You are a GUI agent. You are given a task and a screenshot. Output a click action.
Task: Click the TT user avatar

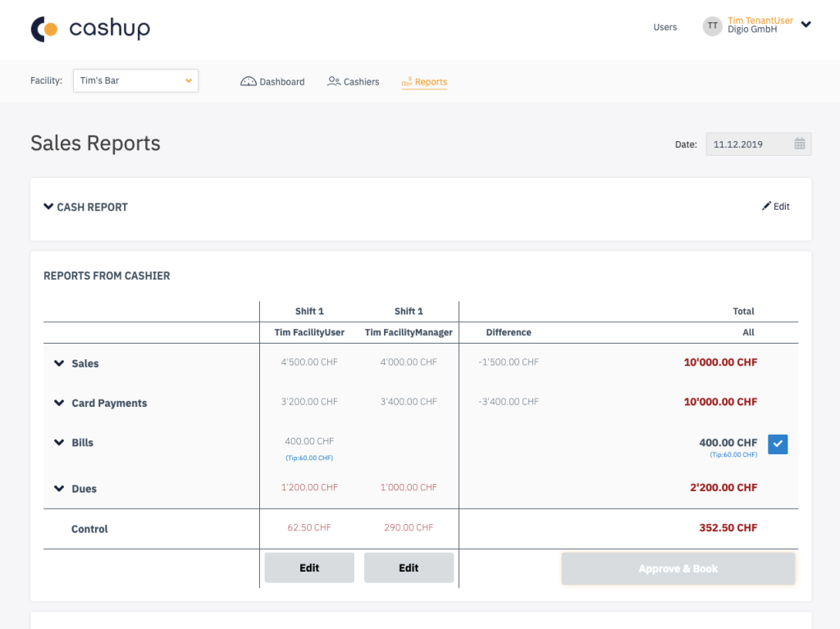712,25
